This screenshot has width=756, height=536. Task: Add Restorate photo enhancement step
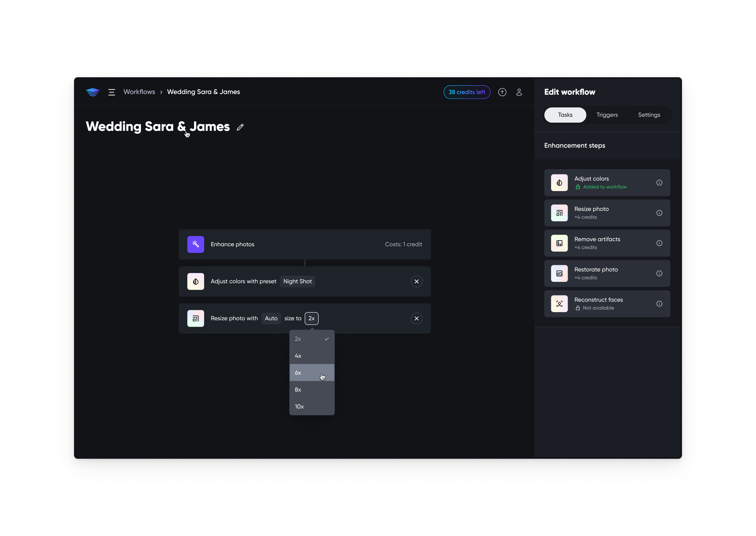coord(607,273)
